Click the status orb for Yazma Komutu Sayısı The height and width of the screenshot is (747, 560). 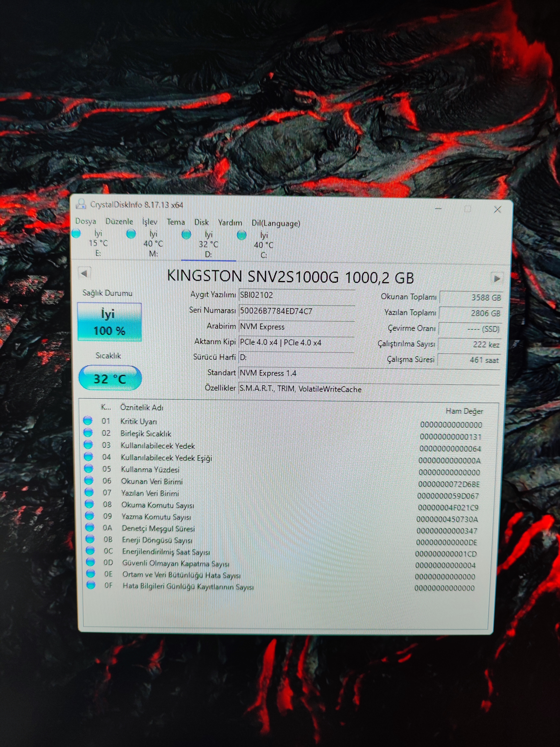pyautogui.click(x=90, y=516)
